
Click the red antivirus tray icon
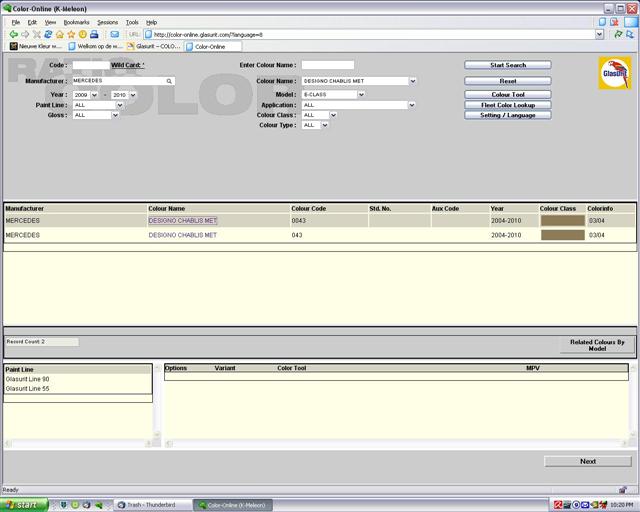558,505
